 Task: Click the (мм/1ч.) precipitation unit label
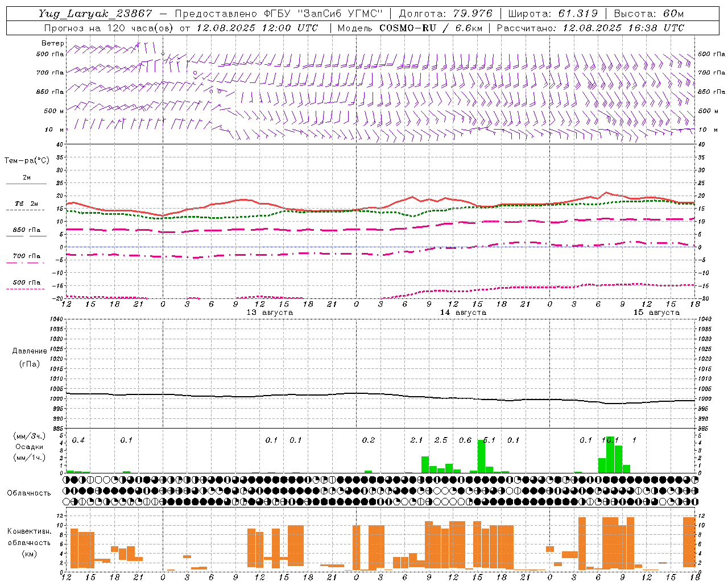point(29,457)
